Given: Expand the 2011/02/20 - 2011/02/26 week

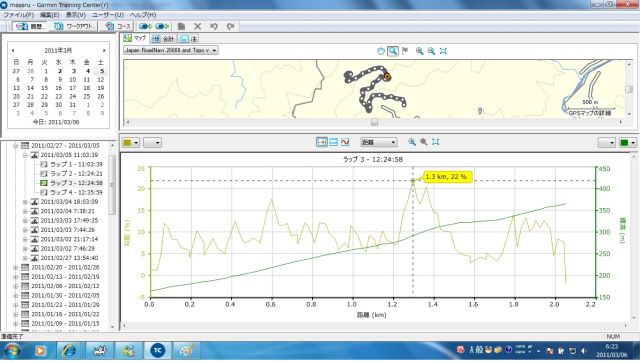Looking at the screenshot, I should [x=16, y=267].
